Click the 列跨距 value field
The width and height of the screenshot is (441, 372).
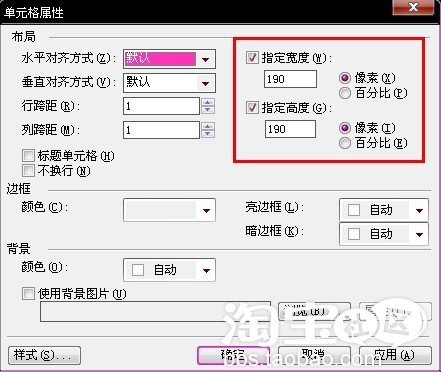[161, 130]
